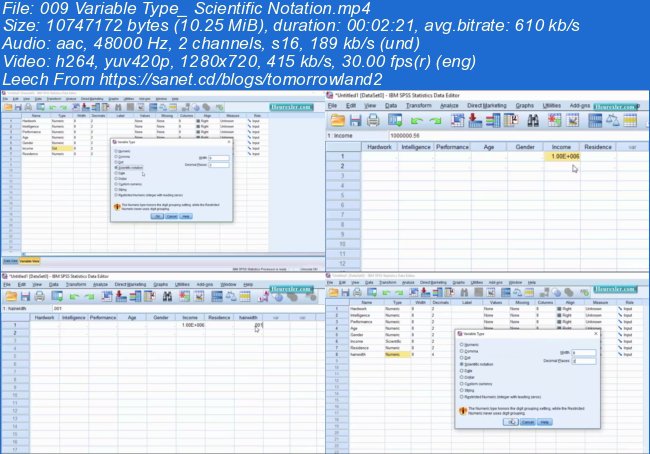
Task: Click Split File icon in bottom-left panel
Action: coord(217,296)
